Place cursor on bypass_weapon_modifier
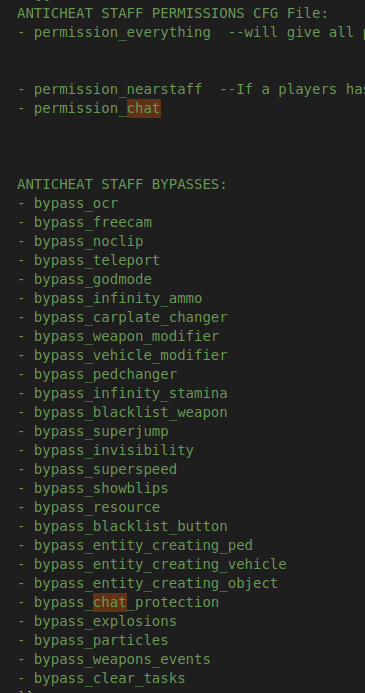The image size is (365, 693). (x=126, y=336)
